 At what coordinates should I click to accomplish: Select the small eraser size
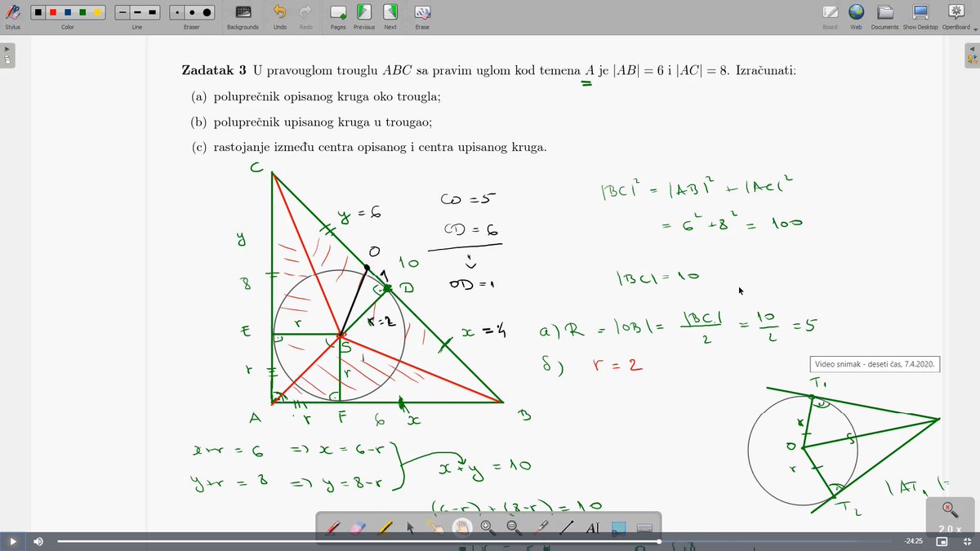(x=178, y=13)
